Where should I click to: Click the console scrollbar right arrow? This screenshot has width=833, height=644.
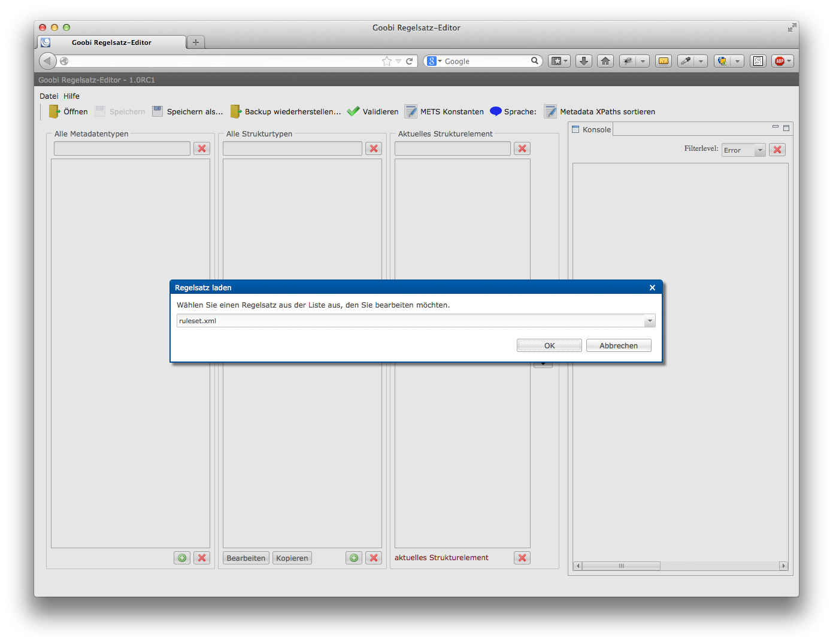tap(783, 566)
